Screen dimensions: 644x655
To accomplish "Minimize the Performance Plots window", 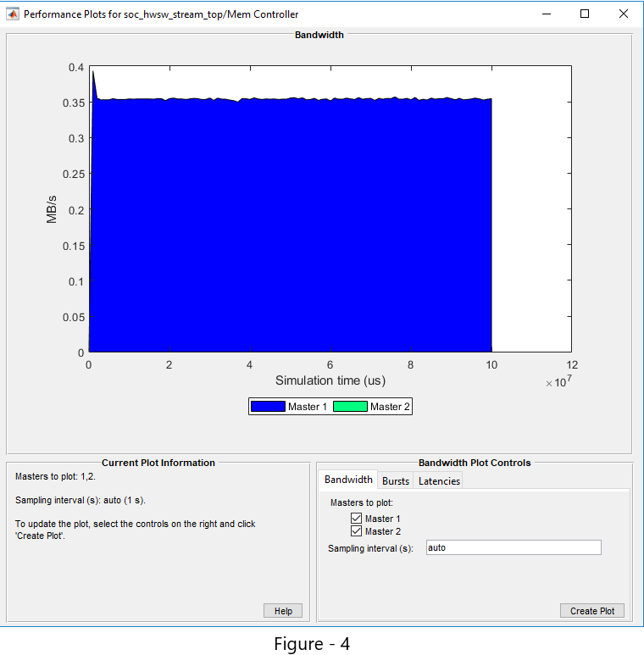I will (547, 14).
